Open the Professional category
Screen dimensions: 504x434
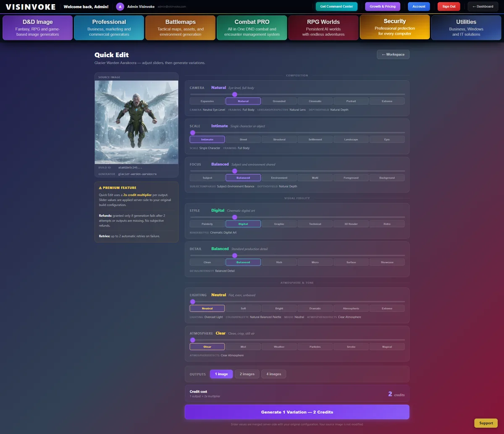tap(109, 28)
